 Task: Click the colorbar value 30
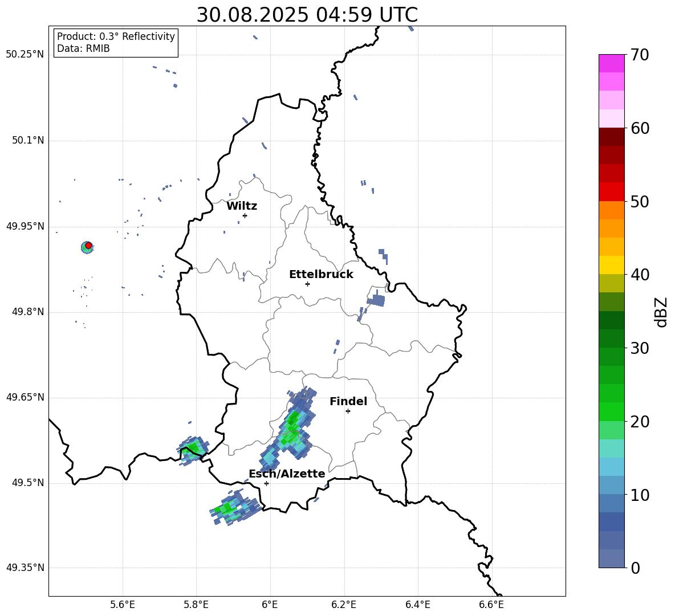(x=640, y=348)
